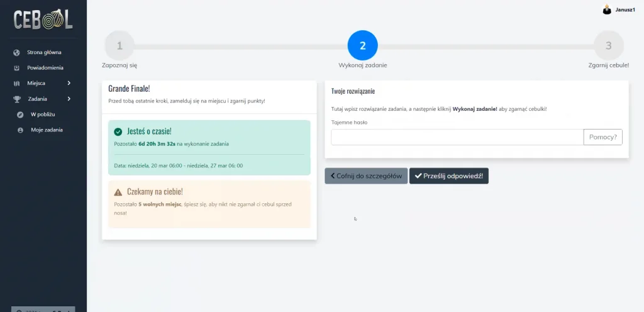Click the trophy icon next to Zadania
Viewport: 644px width, 312px height.
tap(17, 99)
